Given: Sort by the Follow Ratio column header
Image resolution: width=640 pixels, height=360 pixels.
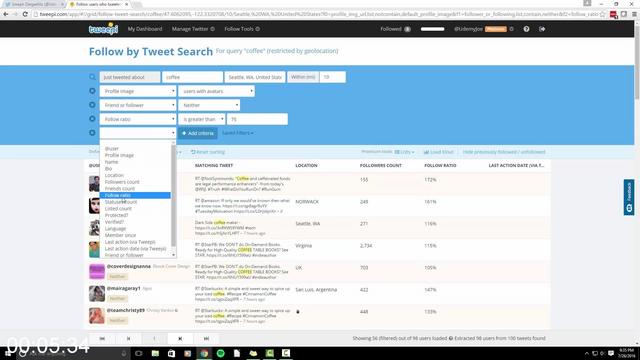Looking at the screenshot, I should pos(440,165).
